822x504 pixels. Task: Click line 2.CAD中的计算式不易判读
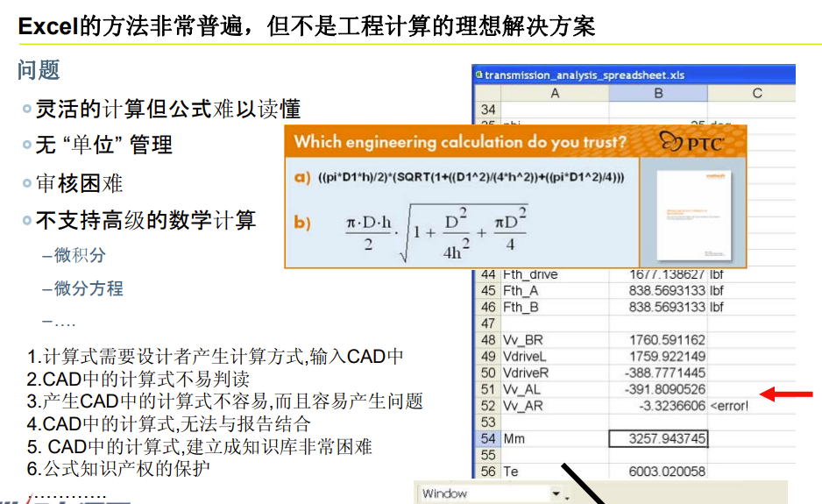pos(138,380)
